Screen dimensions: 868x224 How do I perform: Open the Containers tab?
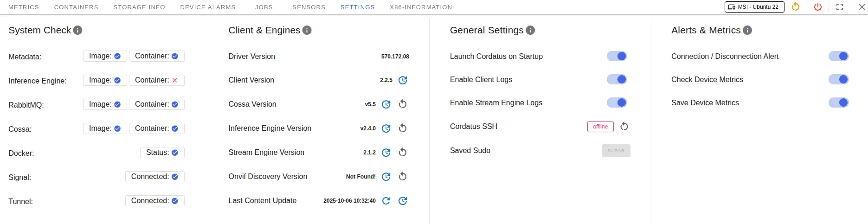76,7
